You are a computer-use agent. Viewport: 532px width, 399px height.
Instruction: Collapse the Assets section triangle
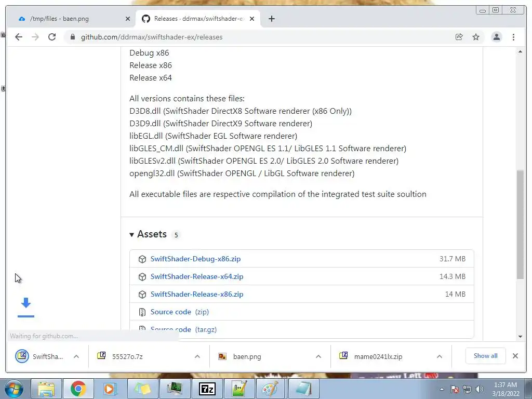coord(131,234)
